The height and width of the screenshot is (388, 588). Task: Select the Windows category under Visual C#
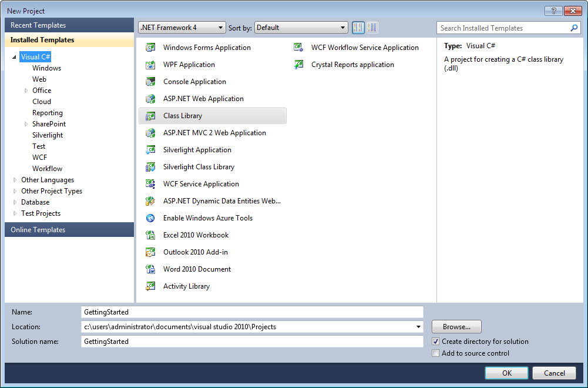46,68
